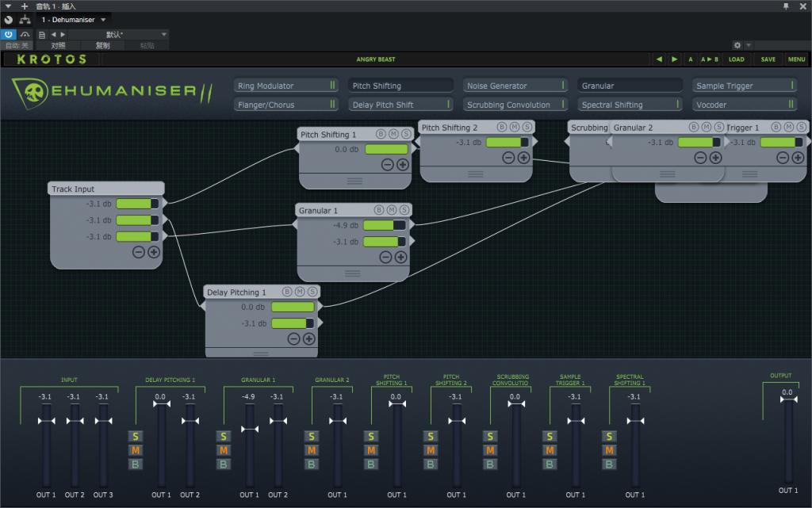Click the add insert plus icon in title bar
The height and width of the screenshot is (508, 812).
pyautogui.click(x=25, y=6)
